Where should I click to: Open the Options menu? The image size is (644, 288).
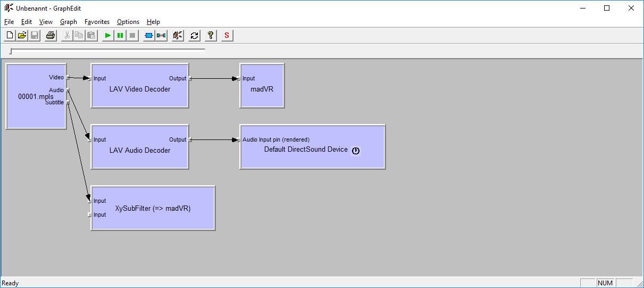tap(128, 22)
